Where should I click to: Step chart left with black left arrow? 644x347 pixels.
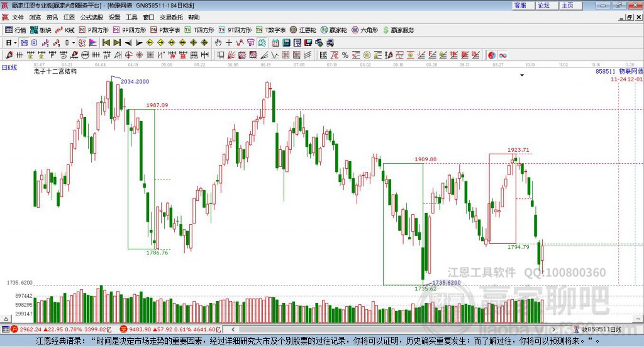pyautogui.click(x=128, y=43)
